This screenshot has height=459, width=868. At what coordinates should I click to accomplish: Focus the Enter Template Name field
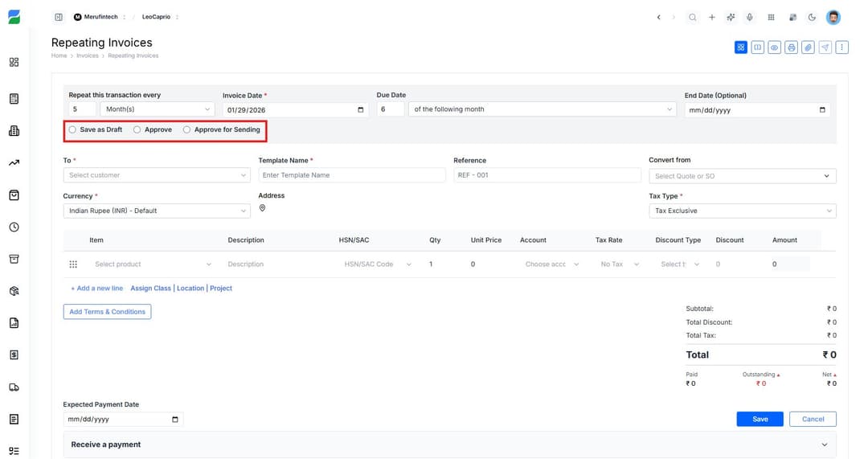point(352,175)
